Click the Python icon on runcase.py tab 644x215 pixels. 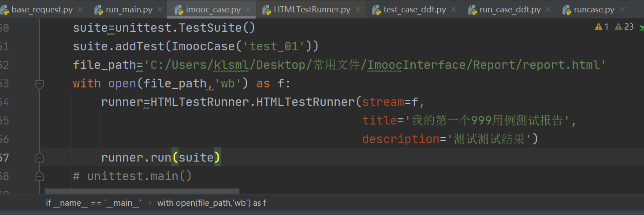click(x=566, y=9)
